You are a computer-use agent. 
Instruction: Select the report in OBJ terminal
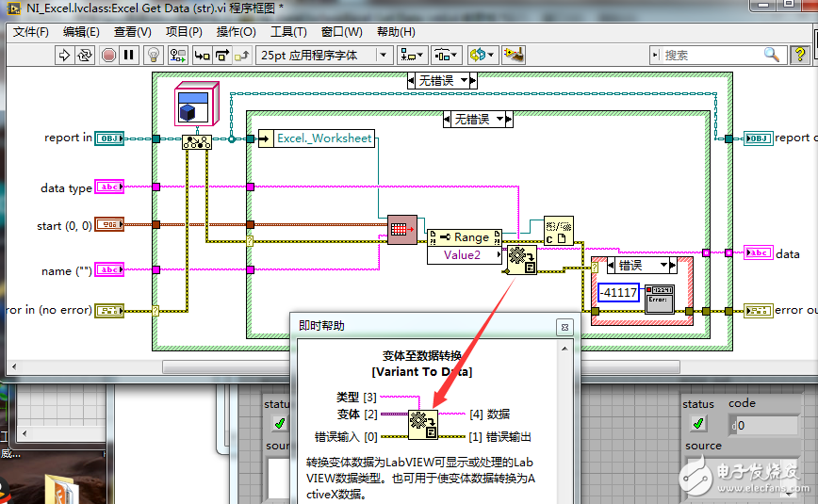click(x=109, y=138)
